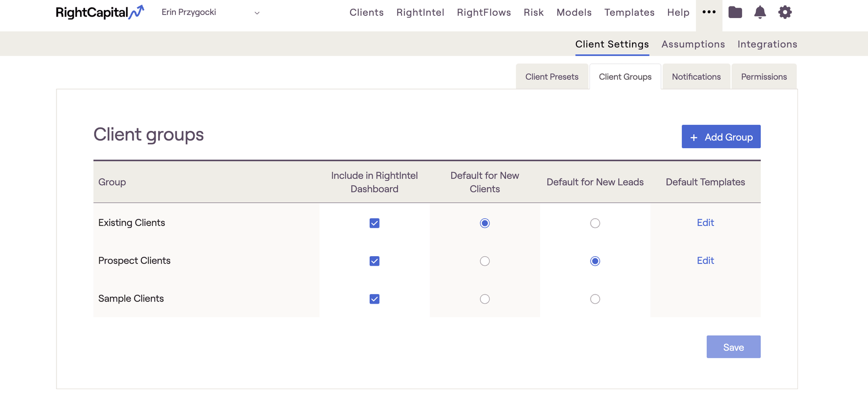Screen dimensions: 868x409
Task: Select the Client Groups tab
Action: (625, 77)
